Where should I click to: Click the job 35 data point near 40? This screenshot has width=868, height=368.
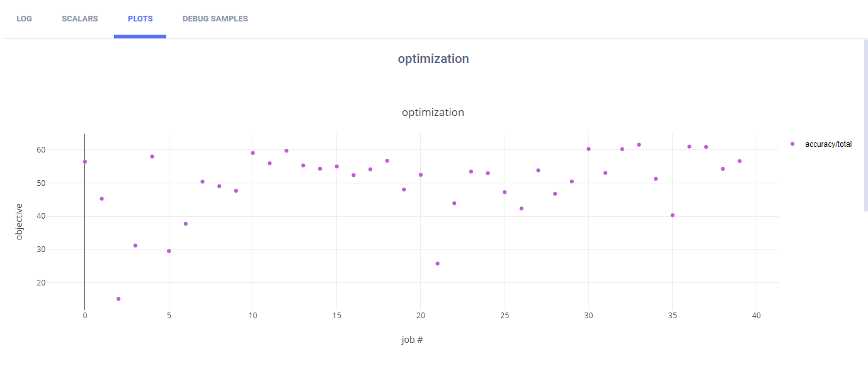coord(673,215)
